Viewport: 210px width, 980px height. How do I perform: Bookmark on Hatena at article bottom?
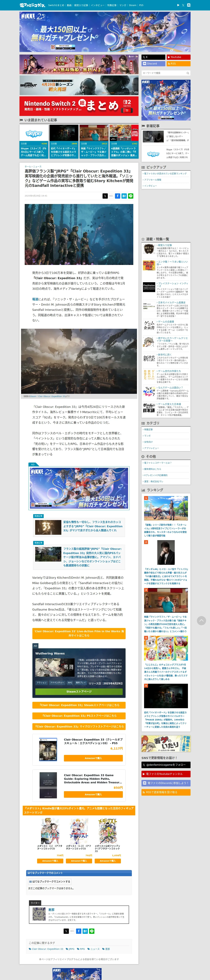coord(85,931)
